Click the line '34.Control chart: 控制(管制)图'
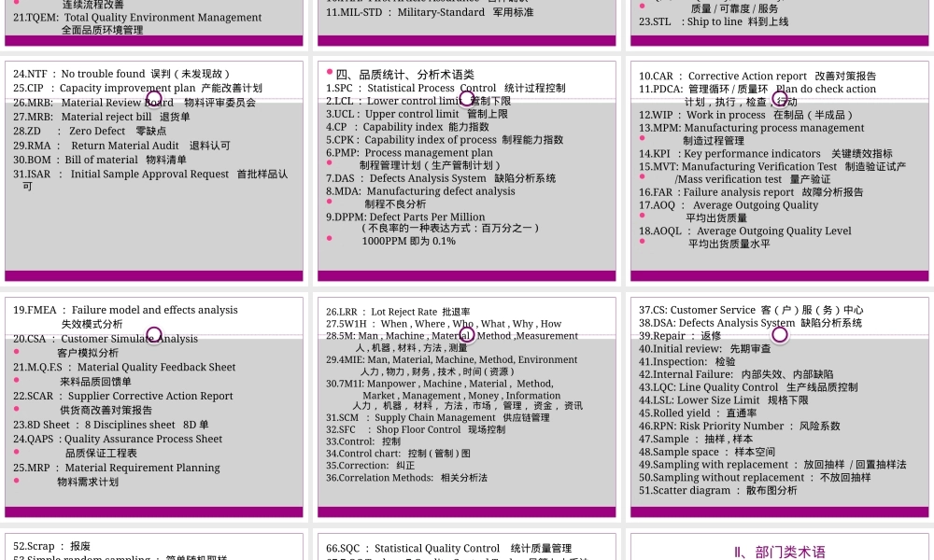 [398, 454]
